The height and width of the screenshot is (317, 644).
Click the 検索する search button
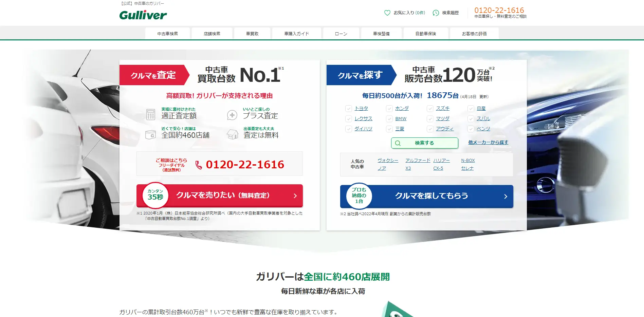point(425,143)
